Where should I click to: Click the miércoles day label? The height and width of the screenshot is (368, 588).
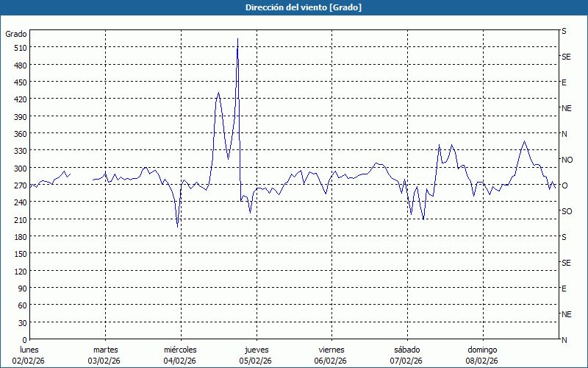(x=180, y=350)
